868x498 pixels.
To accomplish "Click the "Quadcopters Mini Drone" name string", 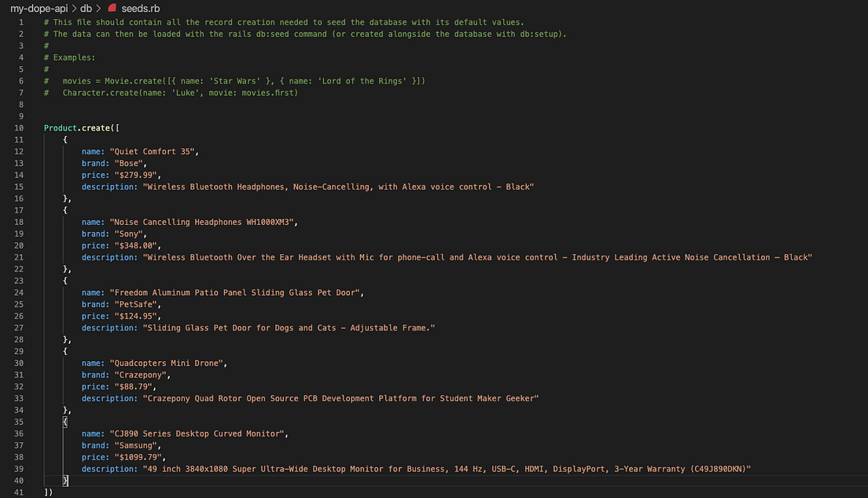I will pyautogui.click(x=166, y=363).
